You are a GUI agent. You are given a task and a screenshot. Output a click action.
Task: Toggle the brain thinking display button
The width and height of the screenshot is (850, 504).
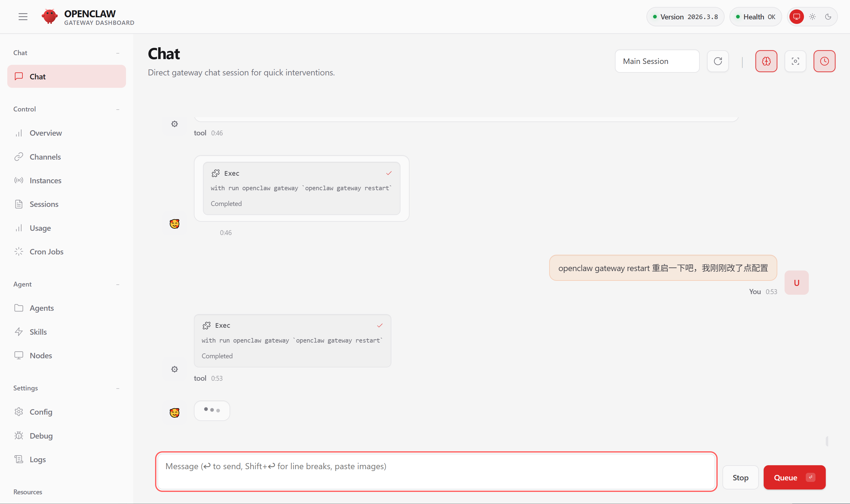tap(766, 61)
